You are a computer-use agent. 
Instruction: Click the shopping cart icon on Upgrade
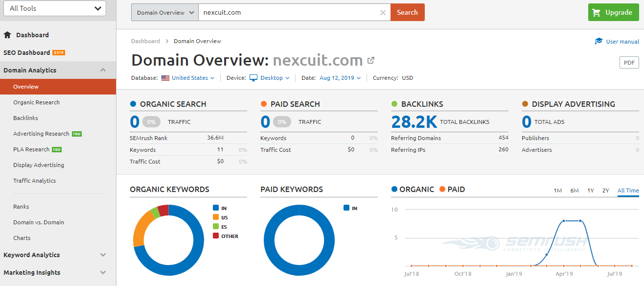click(x=596, y=12)
